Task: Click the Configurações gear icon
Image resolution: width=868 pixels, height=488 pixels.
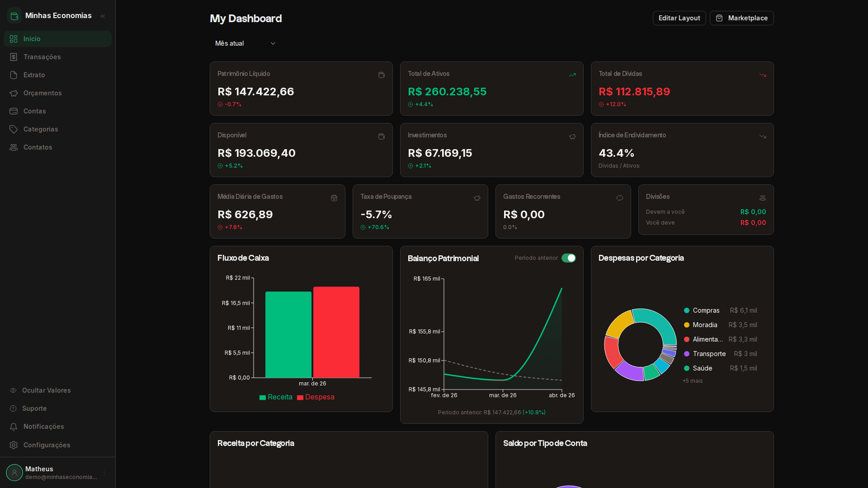Action: (14, 445)
